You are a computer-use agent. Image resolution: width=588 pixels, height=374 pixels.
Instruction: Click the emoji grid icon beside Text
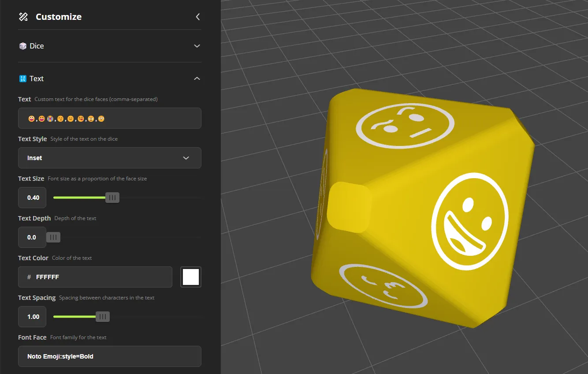click(22, 78)
